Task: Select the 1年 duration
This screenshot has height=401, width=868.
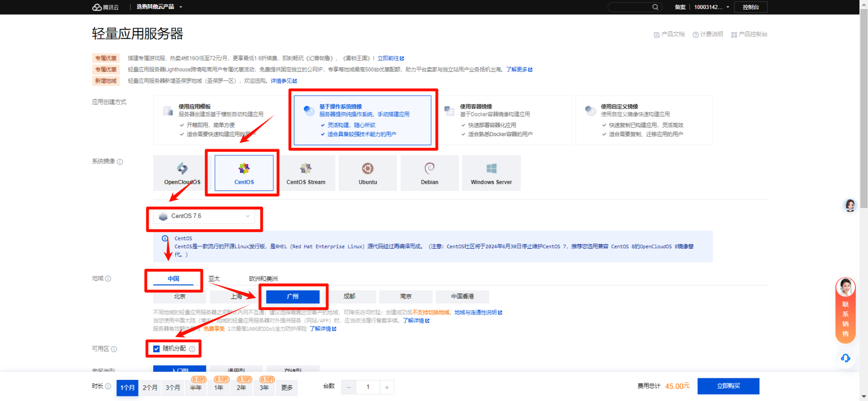Action: point(219,387)
